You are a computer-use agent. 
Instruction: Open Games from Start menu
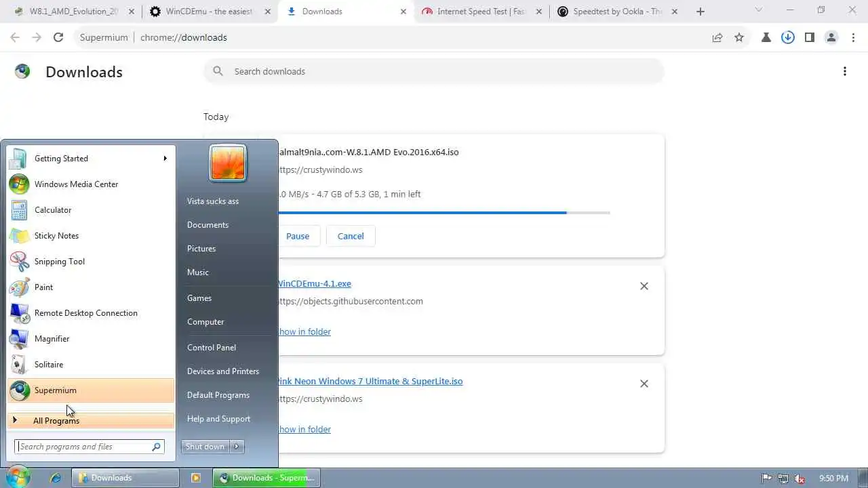click(x=199, y=298)
